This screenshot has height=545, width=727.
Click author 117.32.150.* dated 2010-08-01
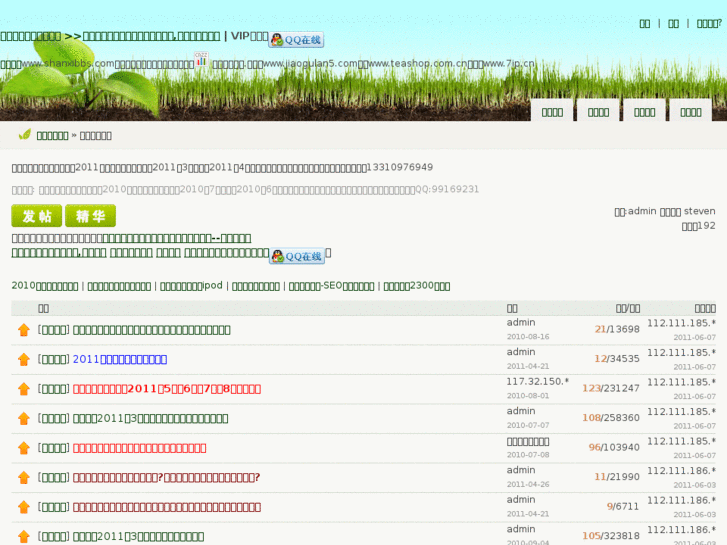pos(537,381)
